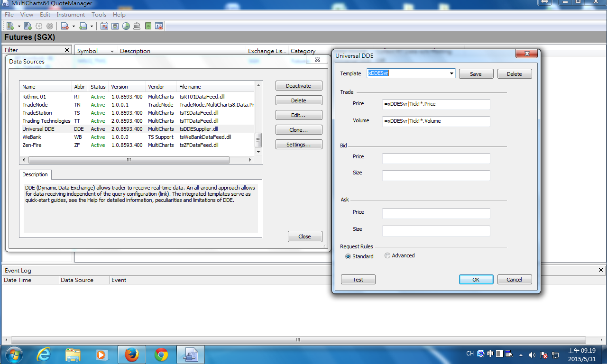Show hidden system tray icons
The image size is (607, 364).
click(521, 355)
